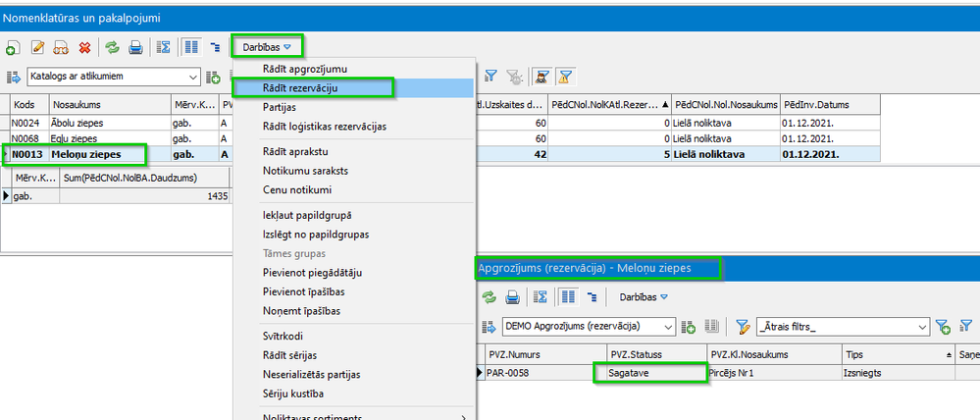Viewport: 980px width, 420px height.
Task: Click the filter funnel icon at Apgrozījums toolbar end
Action: [966, 326]
